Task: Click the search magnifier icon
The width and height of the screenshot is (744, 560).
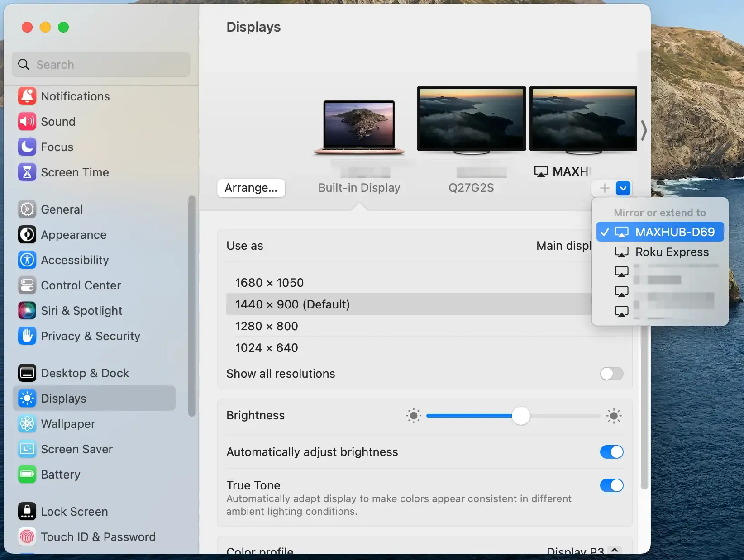Action: pos(24,65)
